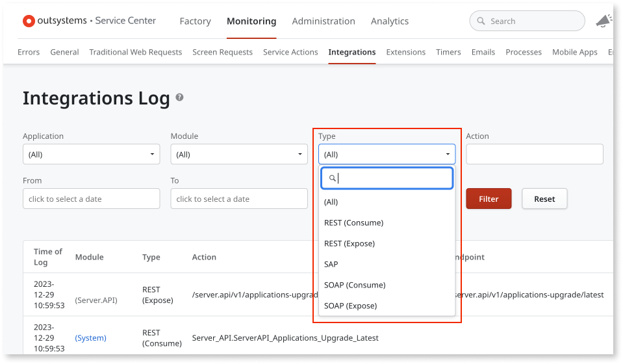Click the red Filter button
The height and width of the screenshot is (364, 623).
(489, 199)
